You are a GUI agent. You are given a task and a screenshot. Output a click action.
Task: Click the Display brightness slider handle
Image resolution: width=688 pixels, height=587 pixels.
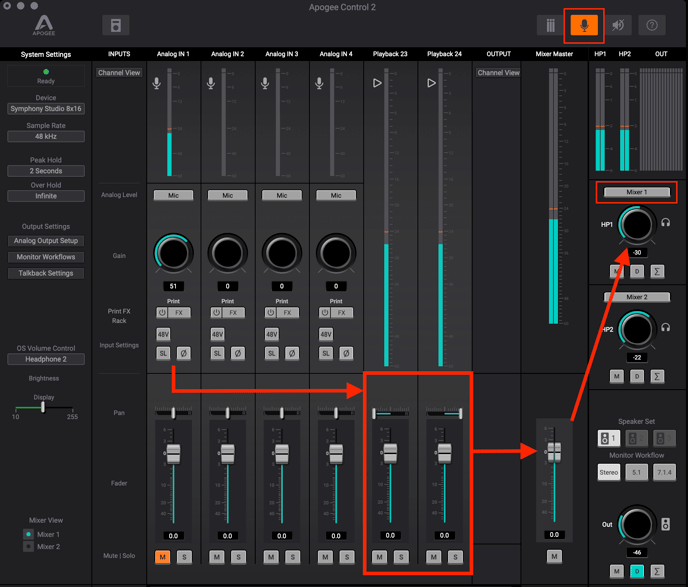[43, 407]
